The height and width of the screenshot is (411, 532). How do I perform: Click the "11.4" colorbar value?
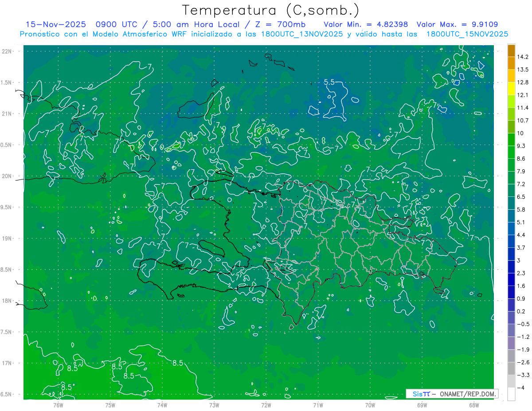pyautogui.click(x=523, y=108)
